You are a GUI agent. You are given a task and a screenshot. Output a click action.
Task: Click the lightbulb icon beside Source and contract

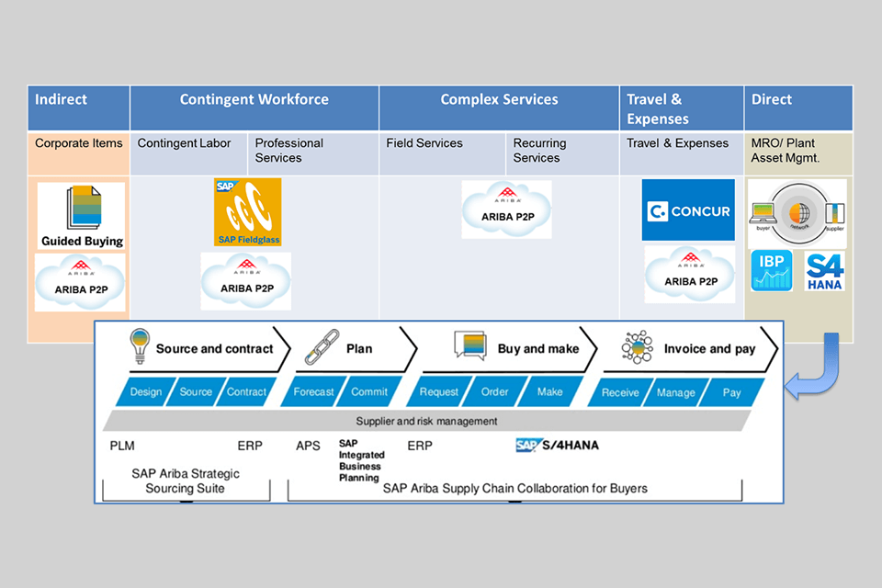click(140, 345)
